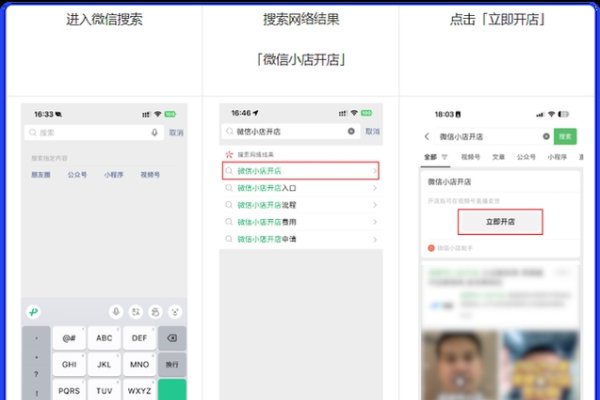The image size is (600, 400).
Task: Tap the @# keyboard key
Action: pos(69,338)
